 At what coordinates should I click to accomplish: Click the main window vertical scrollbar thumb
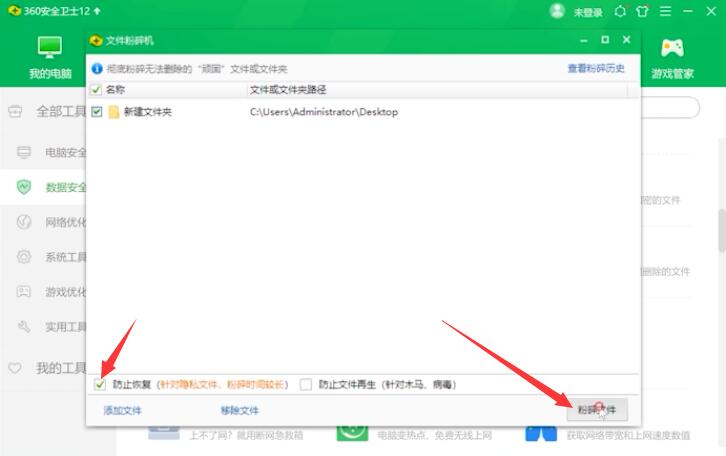tap(722, 229)
